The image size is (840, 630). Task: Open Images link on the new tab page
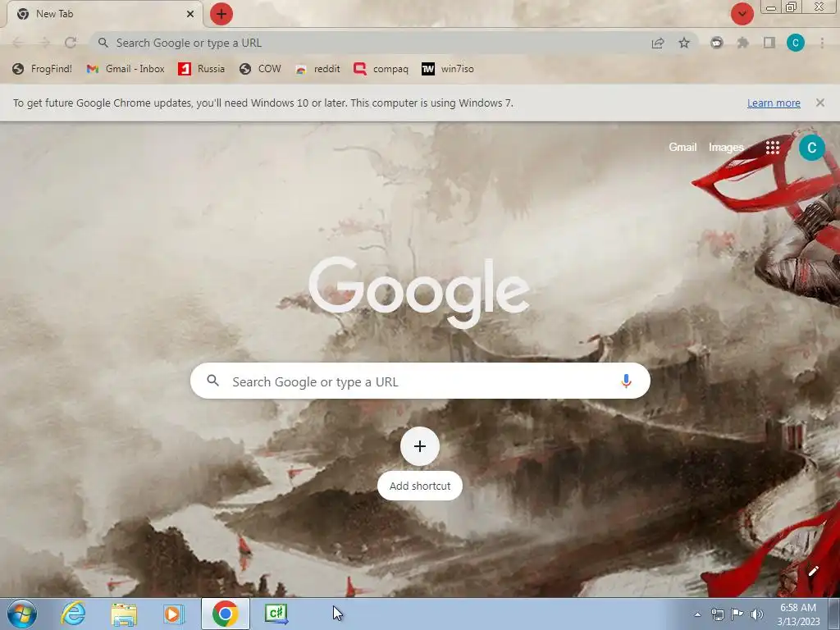point(726,148)
